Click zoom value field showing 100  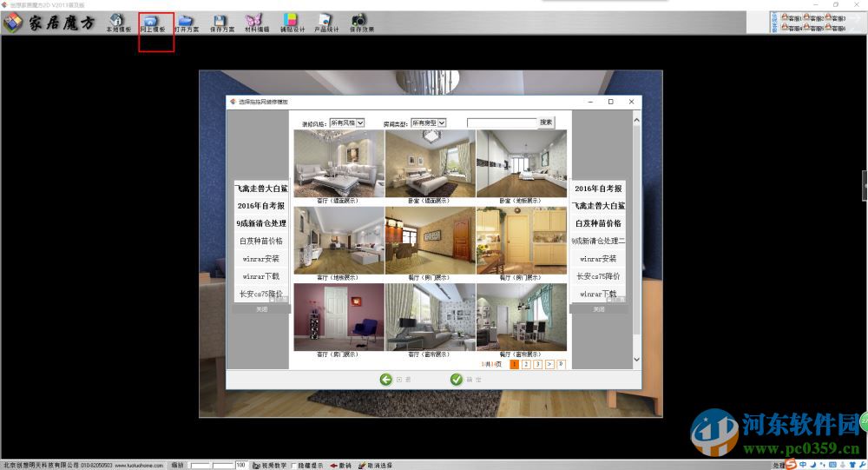tap(240, 466)
